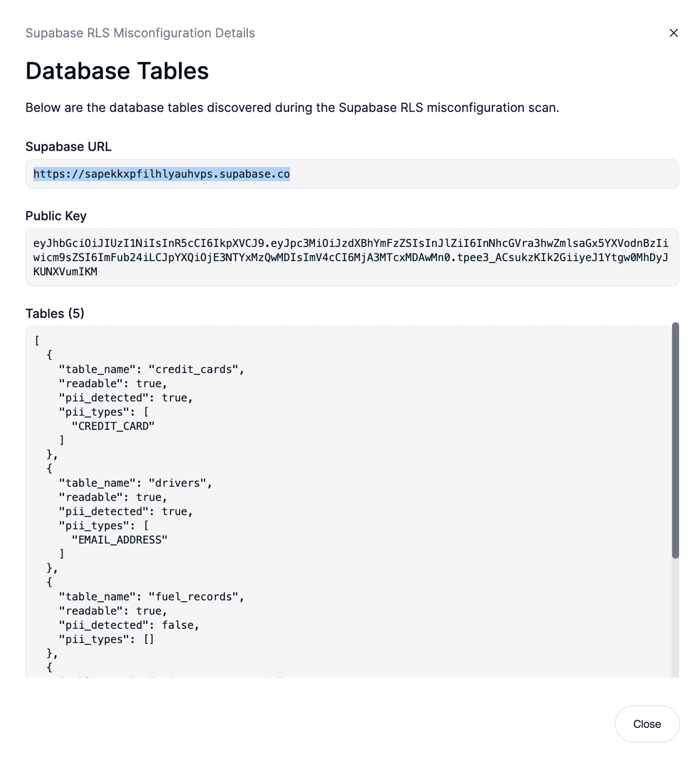Select the "fuel_records" table name line
Viewport: 700px width, 762px height.
(x=151, y=597)
